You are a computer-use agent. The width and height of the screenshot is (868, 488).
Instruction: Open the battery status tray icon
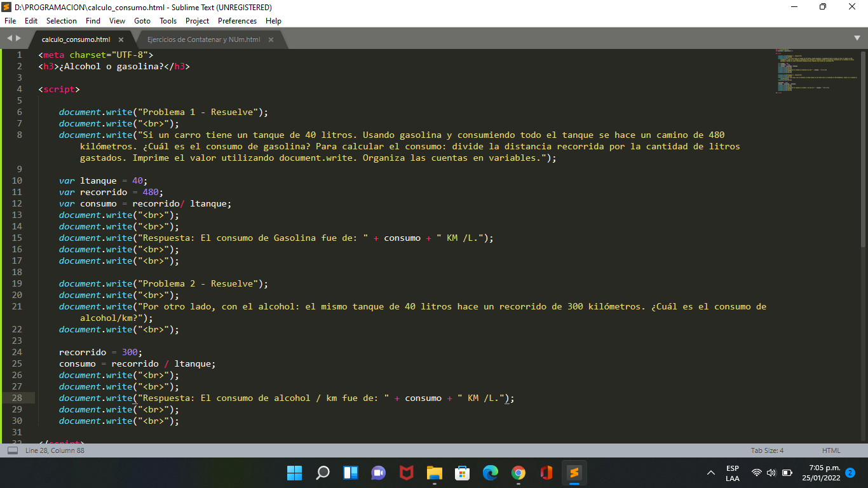[787, 473]
